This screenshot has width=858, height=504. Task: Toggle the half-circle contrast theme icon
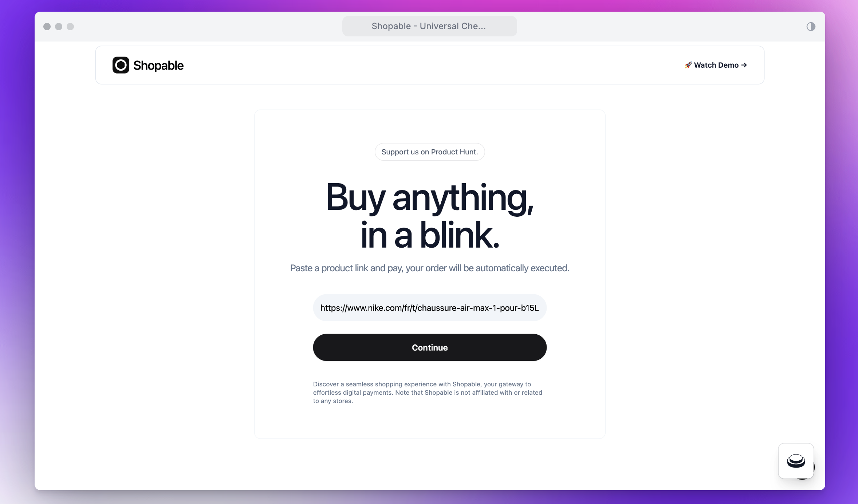coord(811,27)
